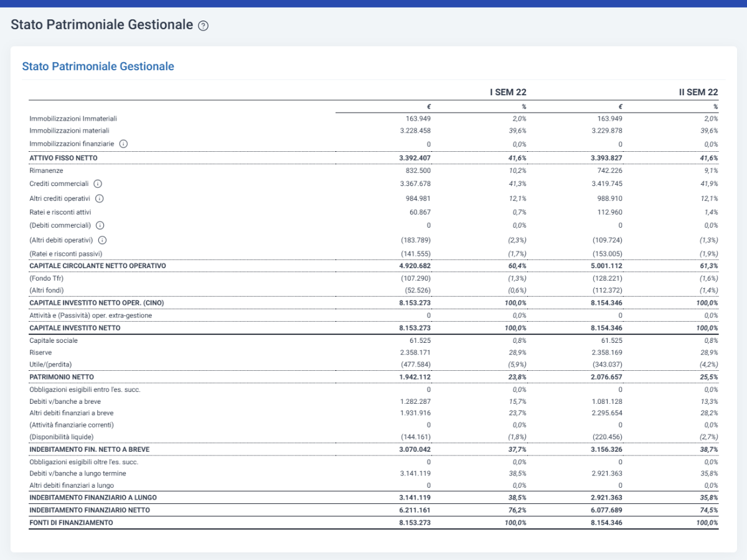Click the Debiti v/banche a breve label
Image resolution: width=747 pixels, height=560 pixels.
coord(65,401)
